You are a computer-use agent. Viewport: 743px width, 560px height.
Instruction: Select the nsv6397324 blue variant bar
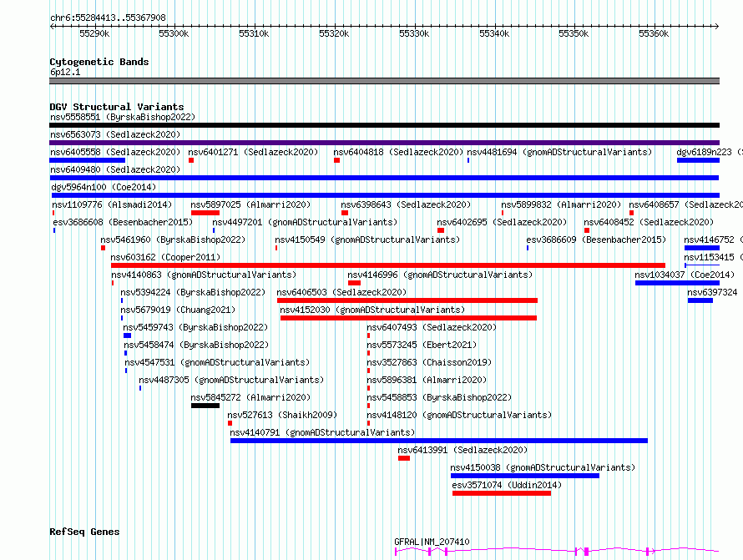(x=700, y=300)
